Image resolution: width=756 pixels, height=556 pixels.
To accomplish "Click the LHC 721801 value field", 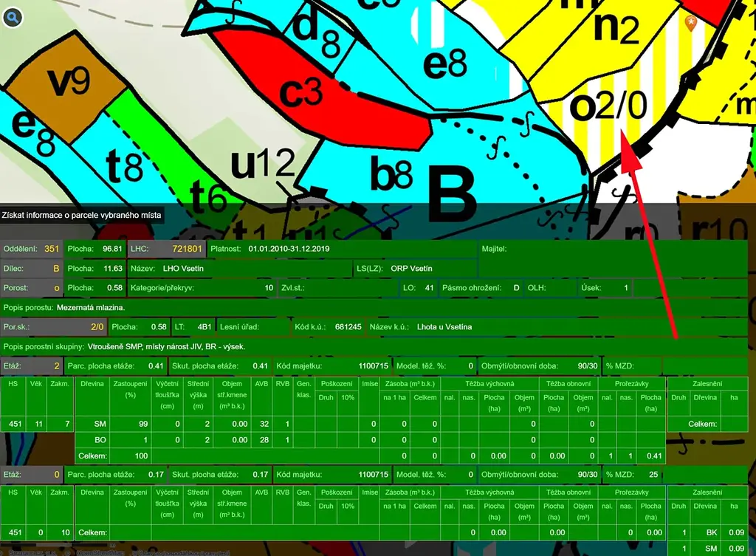I will (166, 249).
